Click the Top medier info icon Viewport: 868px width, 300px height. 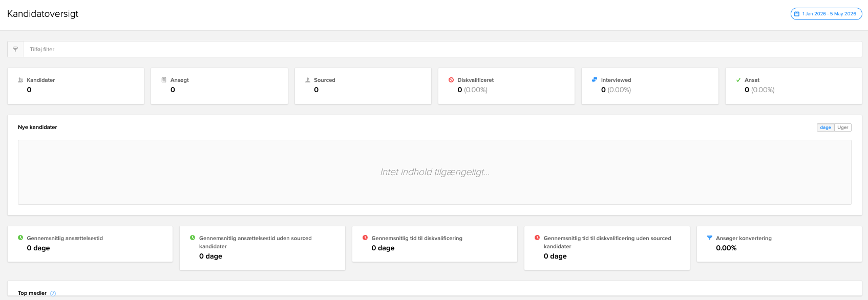pyautogui.click(x=53, y=293)
